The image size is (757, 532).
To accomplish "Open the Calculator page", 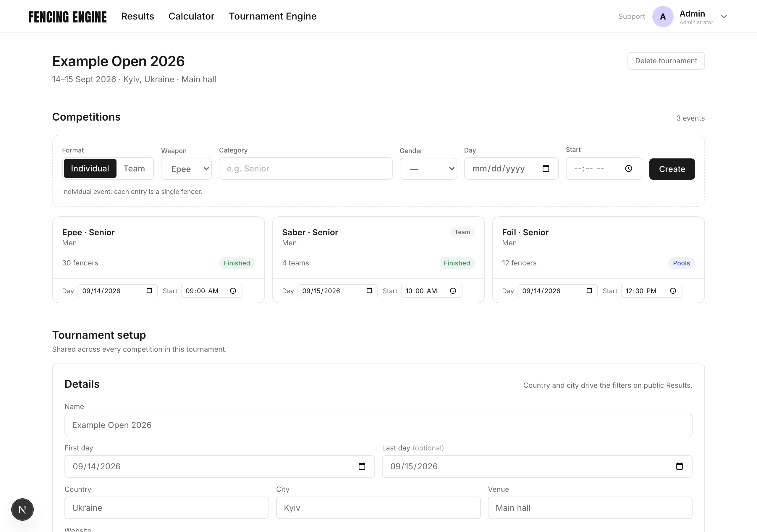I will pos(192,16).
